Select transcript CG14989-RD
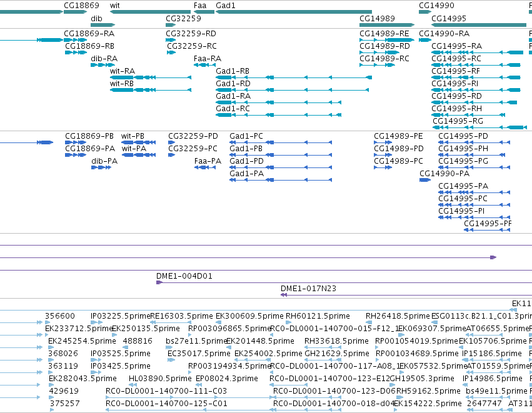Viewport: 532px width, 413px height. pyautogui.click(x=384, y=46)
